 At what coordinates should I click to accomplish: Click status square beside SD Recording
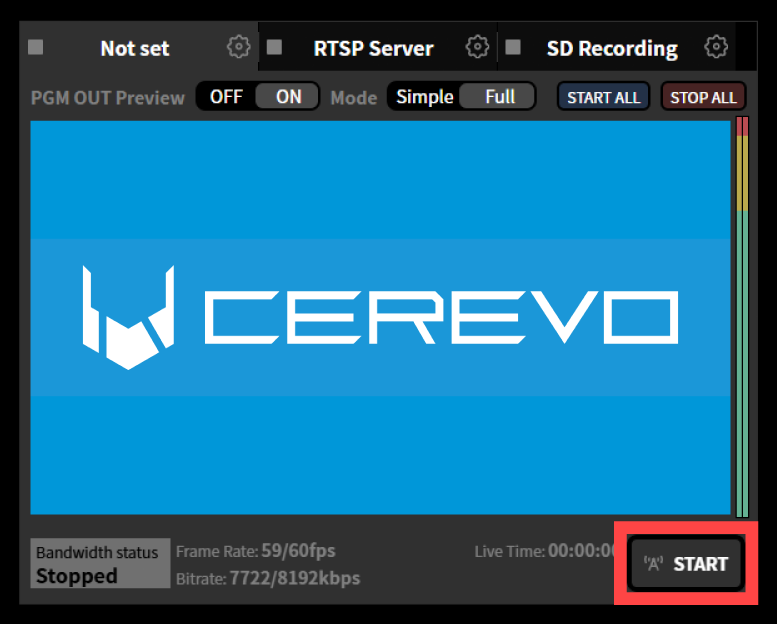pos(513,47)
